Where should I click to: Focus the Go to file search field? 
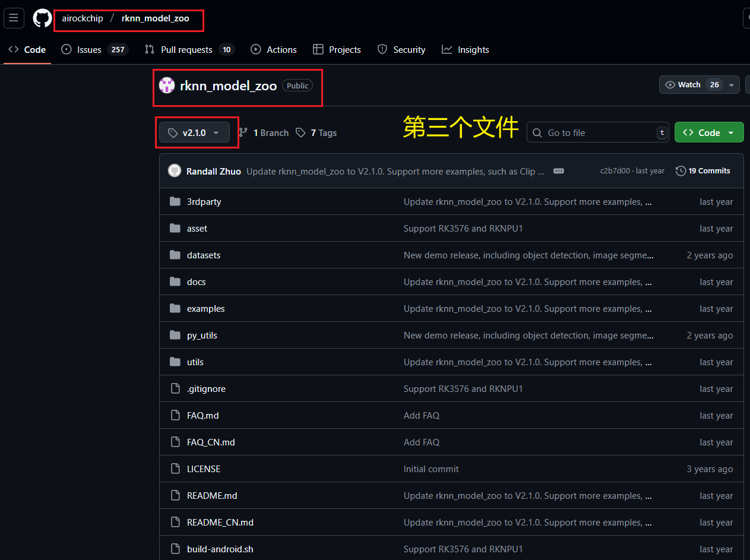(x=598, y=132)
